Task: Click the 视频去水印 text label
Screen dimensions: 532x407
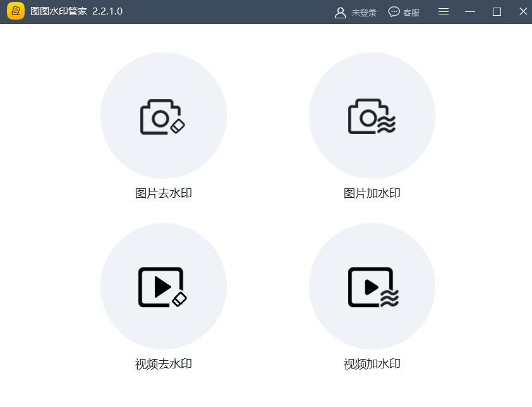Action: [163, 363]
